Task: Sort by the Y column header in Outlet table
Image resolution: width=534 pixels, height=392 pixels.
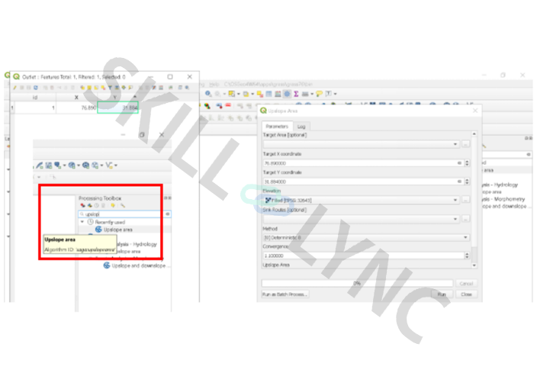Action: tap(117, 98)
